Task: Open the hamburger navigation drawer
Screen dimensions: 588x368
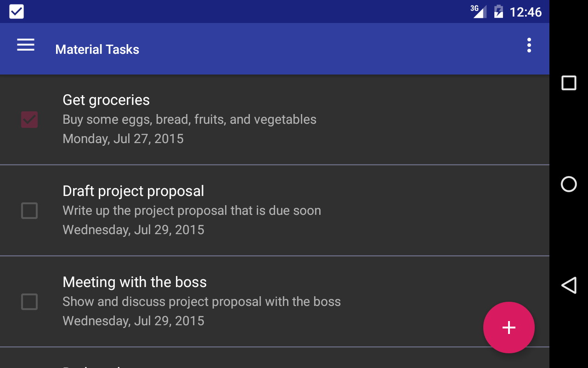Action: point(26,45)
